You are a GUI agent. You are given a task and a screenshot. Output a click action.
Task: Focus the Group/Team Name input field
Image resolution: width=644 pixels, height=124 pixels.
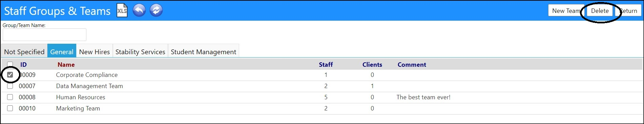point(44,35)
